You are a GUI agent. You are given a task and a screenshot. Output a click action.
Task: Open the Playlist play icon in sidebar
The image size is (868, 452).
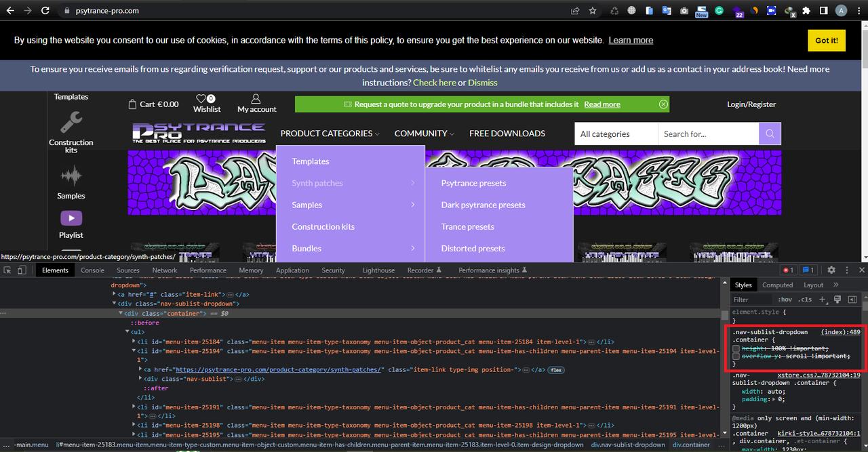pyautogui.click(x=71, y=218)
